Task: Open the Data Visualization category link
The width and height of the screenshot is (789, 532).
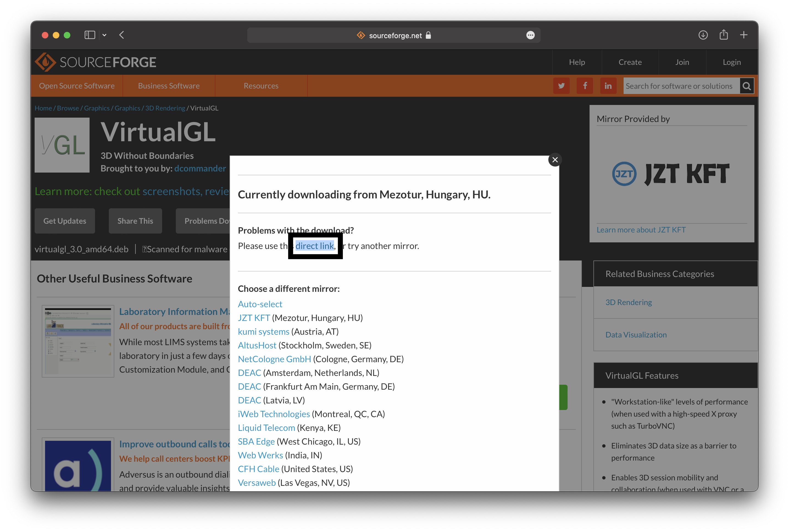Action: pyautogui.click(x=636, y=335)
